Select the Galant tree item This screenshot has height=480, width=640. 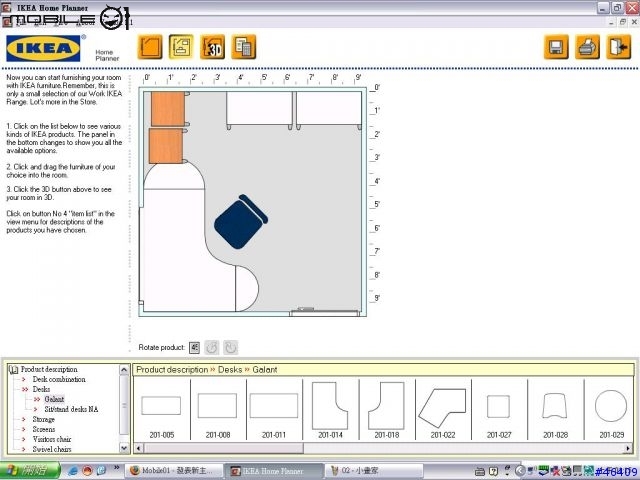(54, 399)
